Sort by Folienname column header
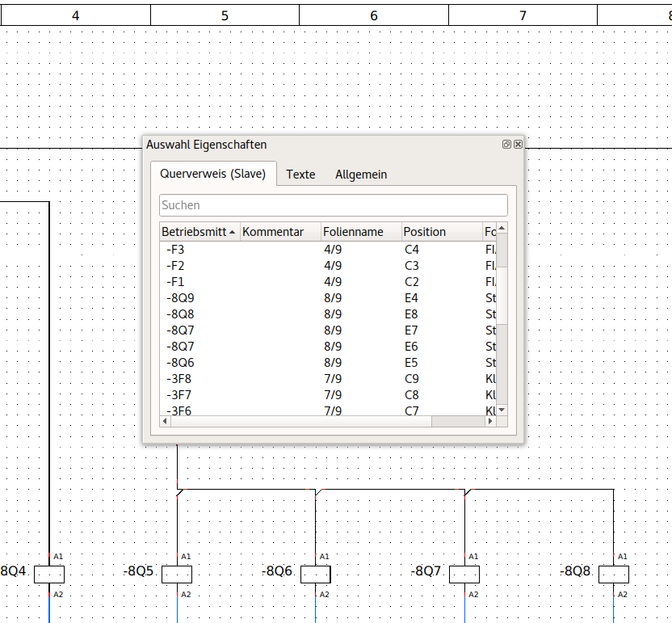This screenshot has height=623, width=672. [x=361, y=232]
